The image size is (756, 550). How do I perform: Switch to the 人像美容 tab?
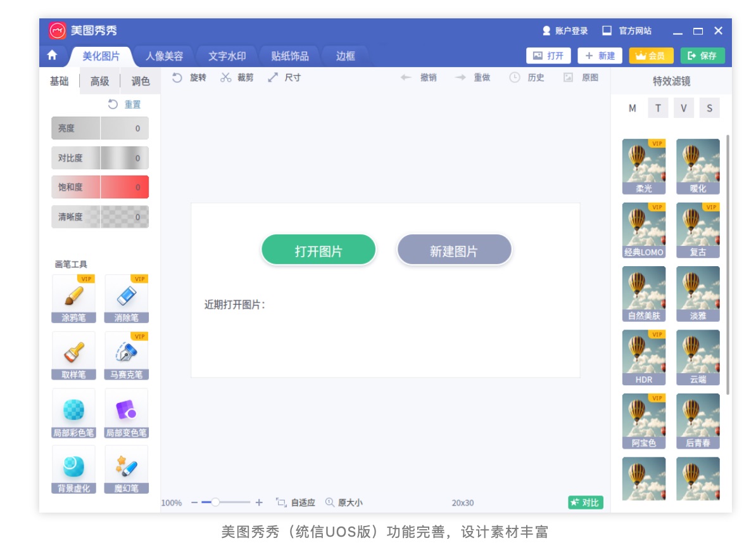coord(165,56)
